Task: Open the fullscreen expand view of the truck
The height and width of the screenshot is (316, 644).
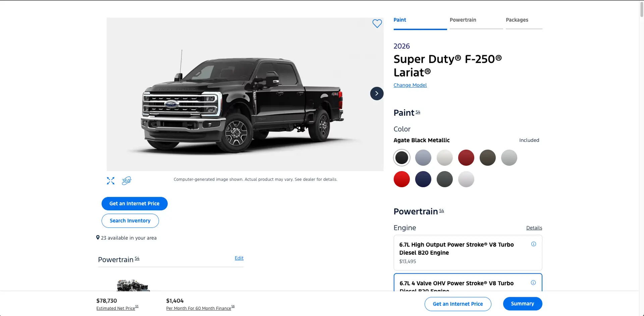Action: 110,180
